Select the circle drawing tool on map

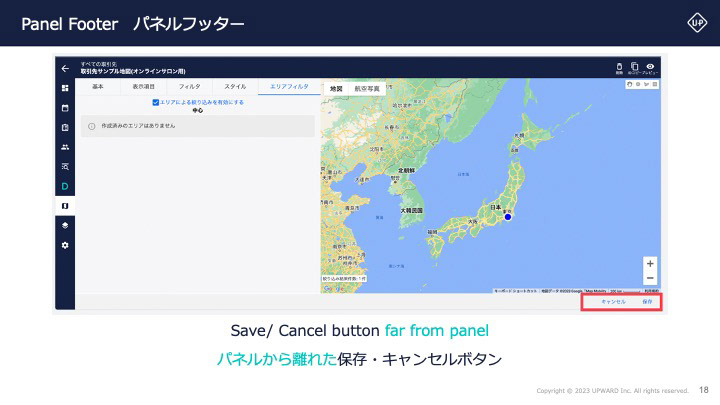pos(638,84)
